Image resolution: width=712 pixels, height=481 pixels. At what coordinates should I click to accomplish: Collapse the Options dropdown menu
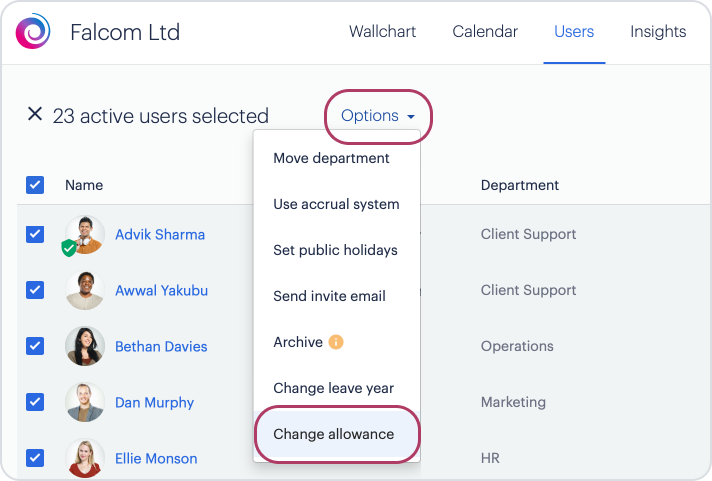point(378,116)
